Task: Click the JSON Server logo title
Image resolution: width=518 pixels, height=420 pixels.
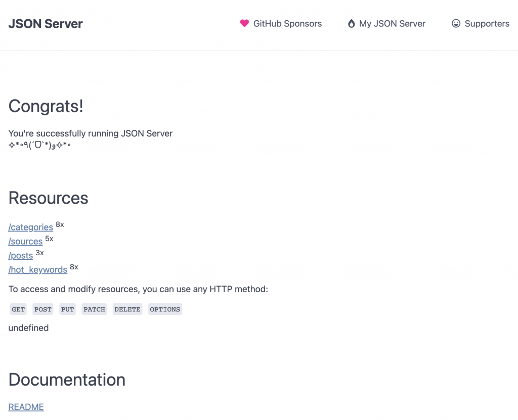Action: point(46,24)
